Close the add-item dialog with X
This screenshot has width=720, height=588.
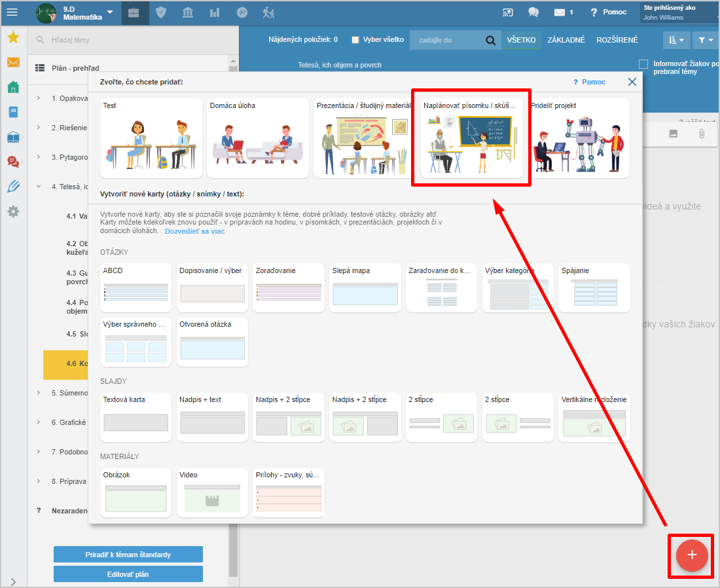632,82
